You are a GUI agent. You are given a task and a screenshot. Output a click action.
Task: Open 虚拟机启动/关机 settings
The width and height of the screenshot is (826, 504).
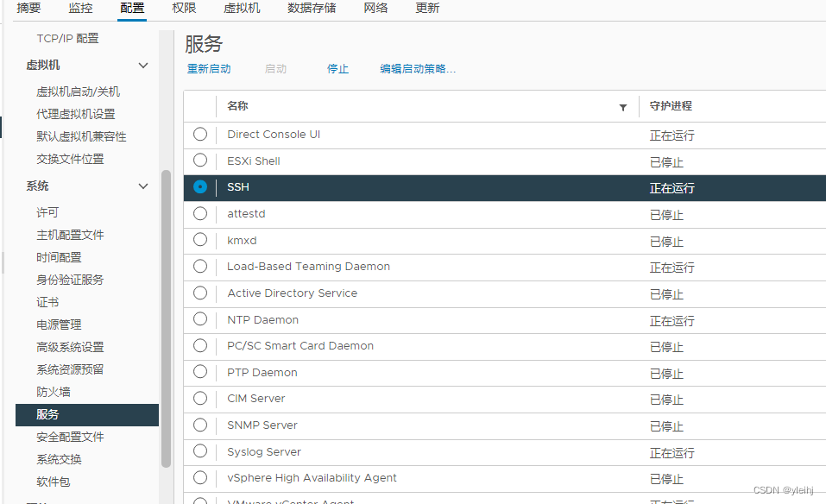[x=78, y=91]
